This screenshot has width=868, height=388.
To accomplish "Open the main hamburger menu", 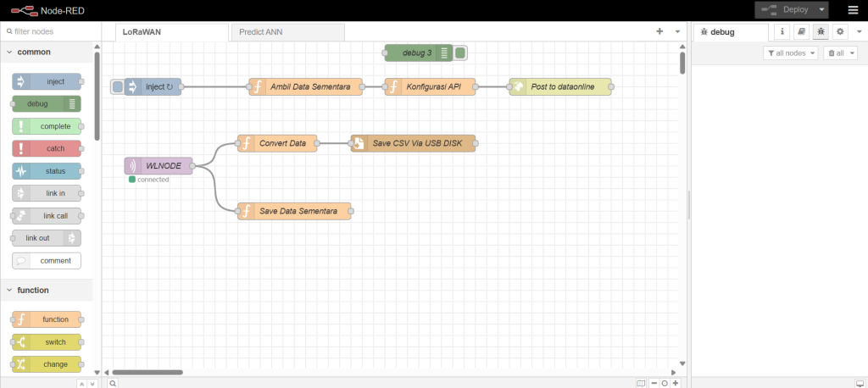I will tap(852, 10).
